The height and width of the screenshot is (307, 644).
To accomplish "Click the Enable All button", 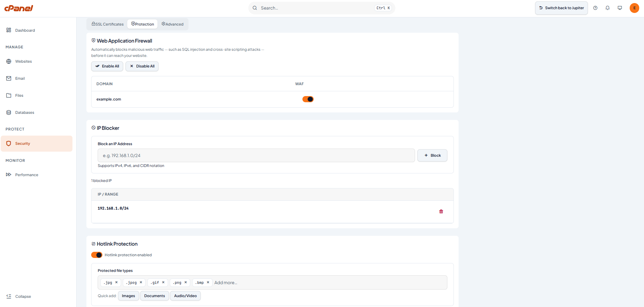I will (x=107, y=66).
